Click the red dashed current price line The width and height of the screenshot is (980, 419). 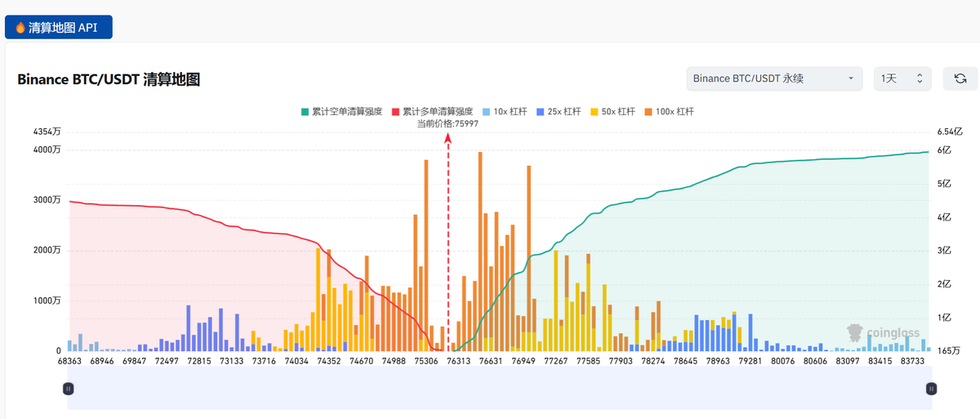[x=448, y=243]
